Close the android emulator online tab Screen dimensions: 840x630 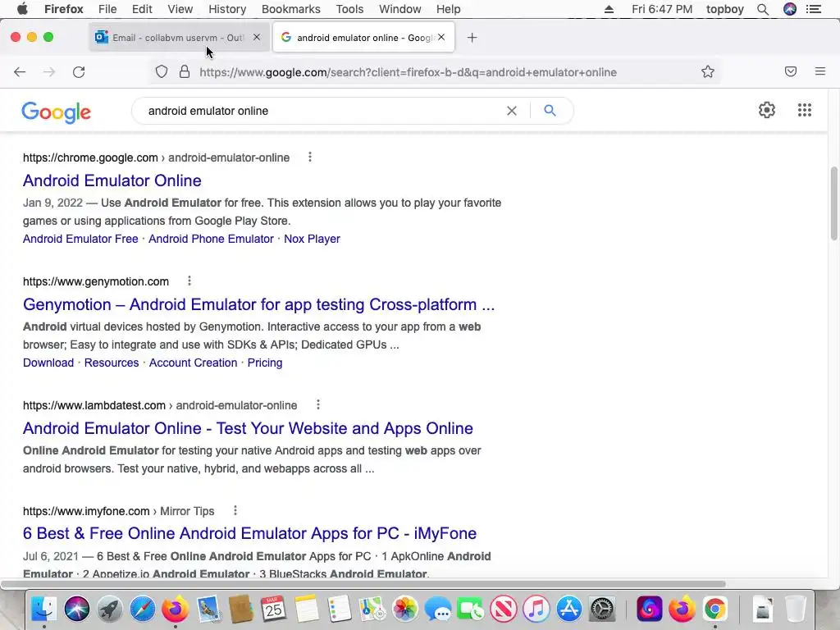click(x=441, y=37)
